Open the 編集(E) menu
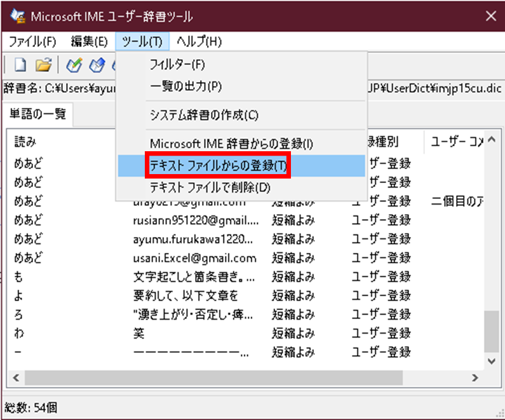This screenshot has height=420, width=505. (89, 42)
